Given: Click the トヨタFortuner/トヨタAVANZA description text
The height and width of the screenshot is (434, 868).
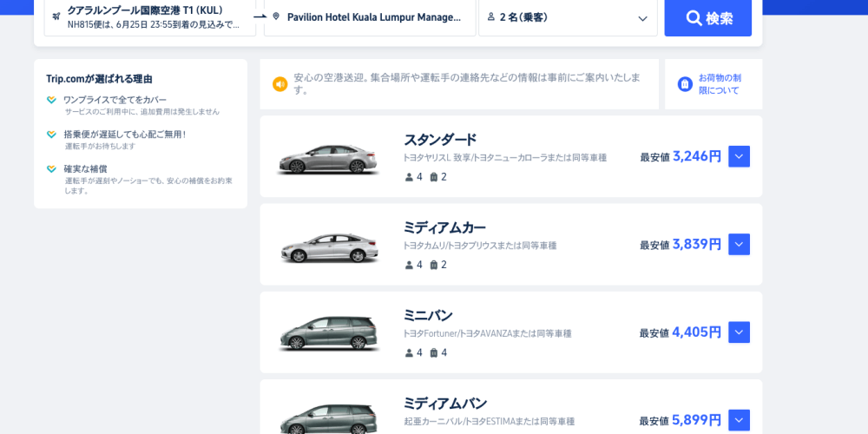Looking at the screenshot, I should pos(487,334).
